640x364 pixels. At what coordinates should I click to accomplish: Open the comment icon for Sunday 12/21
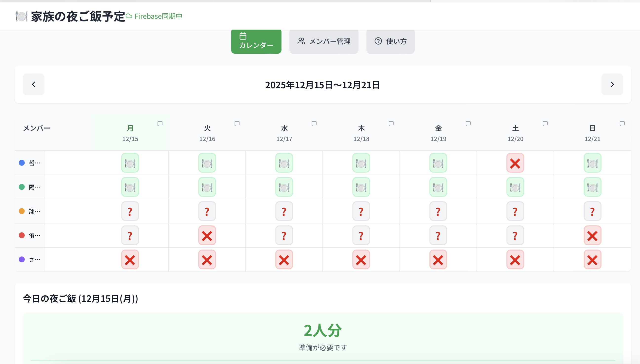point(622,124)
